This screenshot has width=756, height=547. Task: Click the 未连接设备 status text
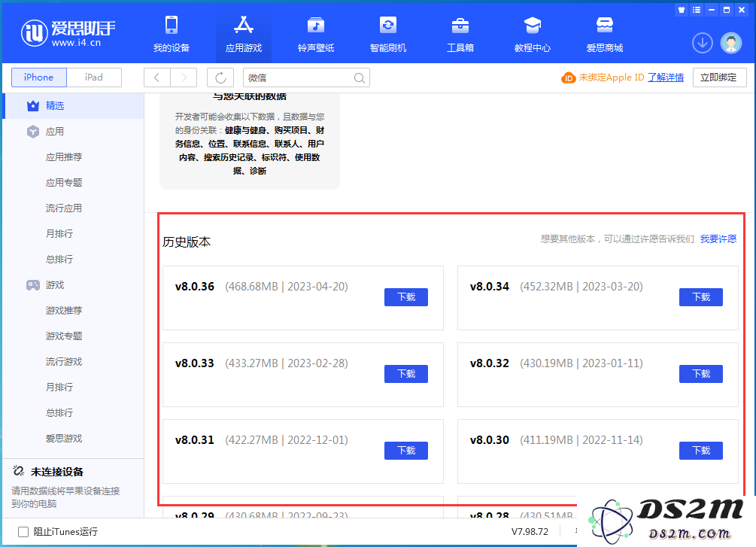(x=57, y=472)
